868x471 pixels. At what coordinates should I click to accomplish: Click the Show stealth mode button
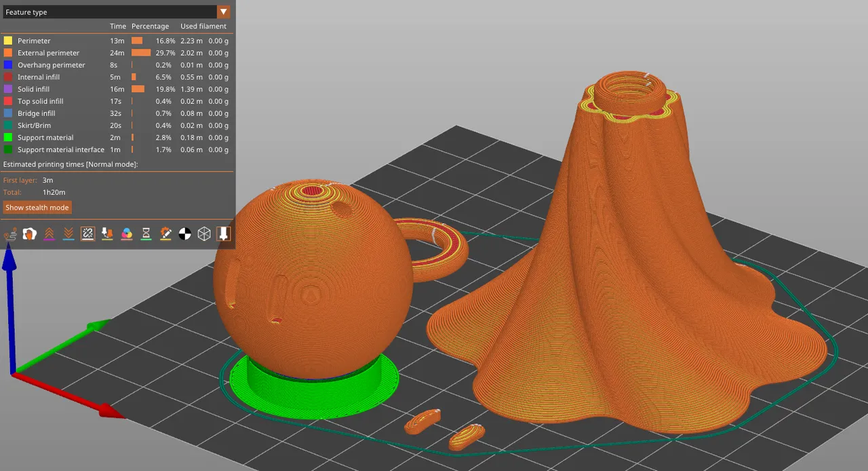(x=37, y=208)
